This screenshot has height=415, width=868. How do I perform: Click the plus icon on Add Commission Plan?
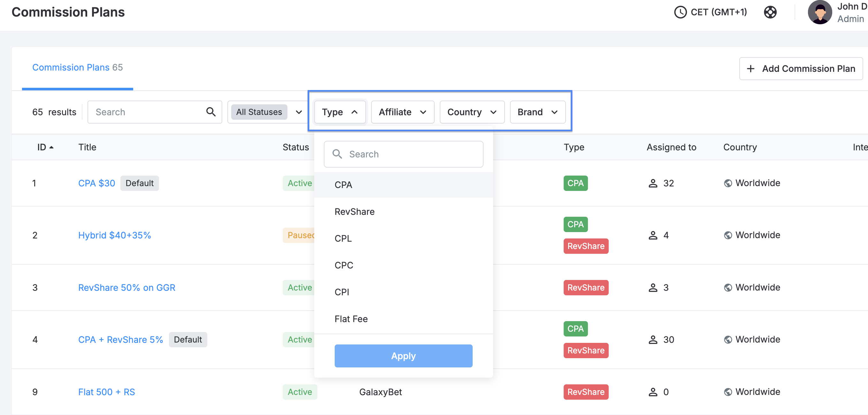point(750,69)
